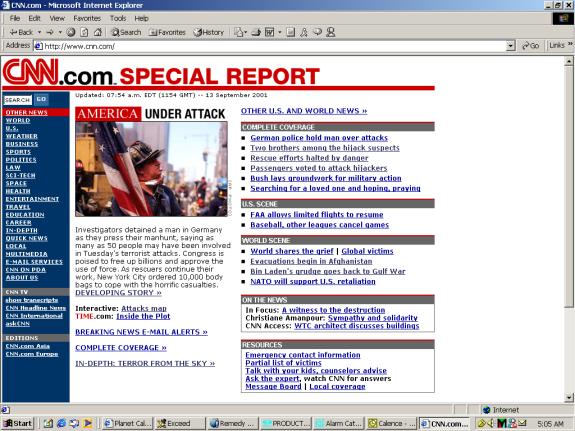The image size is (575, 431).
Task: Click the America Under Attack firefighter photo
Action: click(151, 169)
